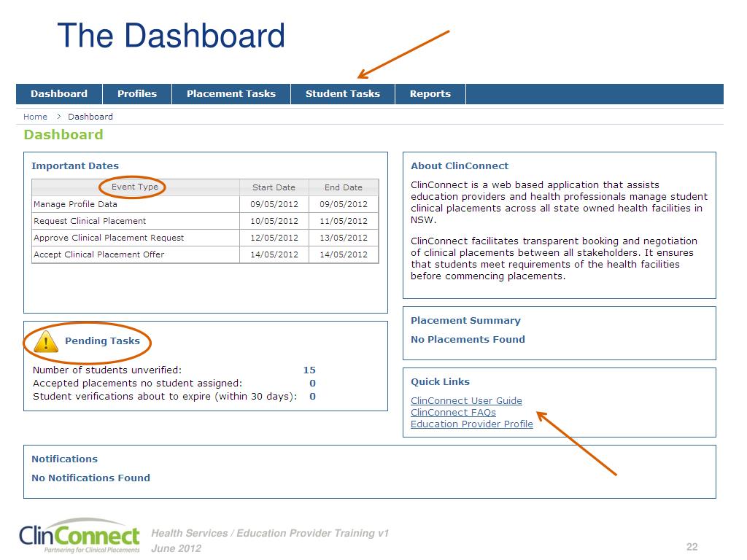Click end date 13/05/2012 cell
Screen dimensions: 747x560
click(x=344, y=238)
